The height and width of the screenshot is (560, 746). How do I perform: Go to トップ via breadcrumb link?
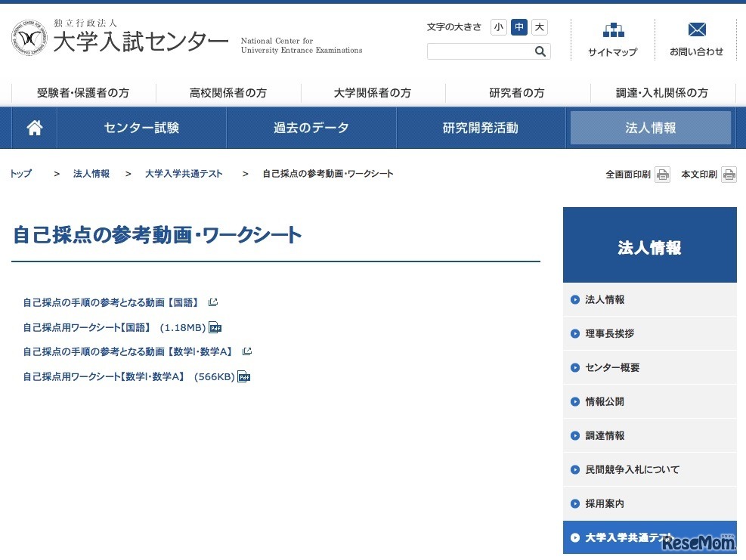click(20, 173)
